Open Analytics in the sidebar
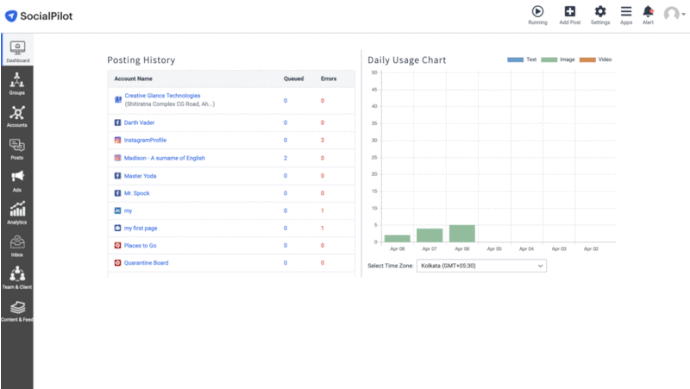 click(17, 213)
